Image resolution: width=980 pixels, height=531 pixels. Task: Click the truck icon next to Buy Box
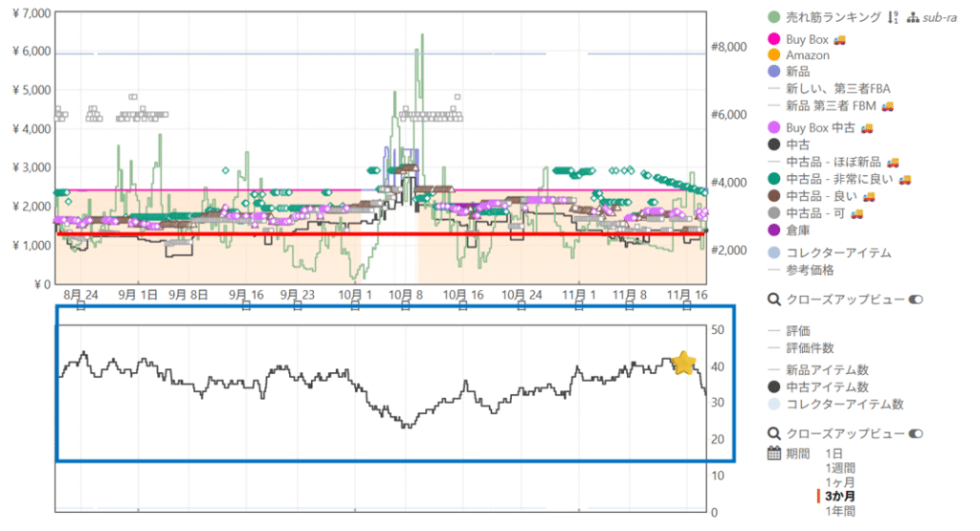click(x=840, y=40)
